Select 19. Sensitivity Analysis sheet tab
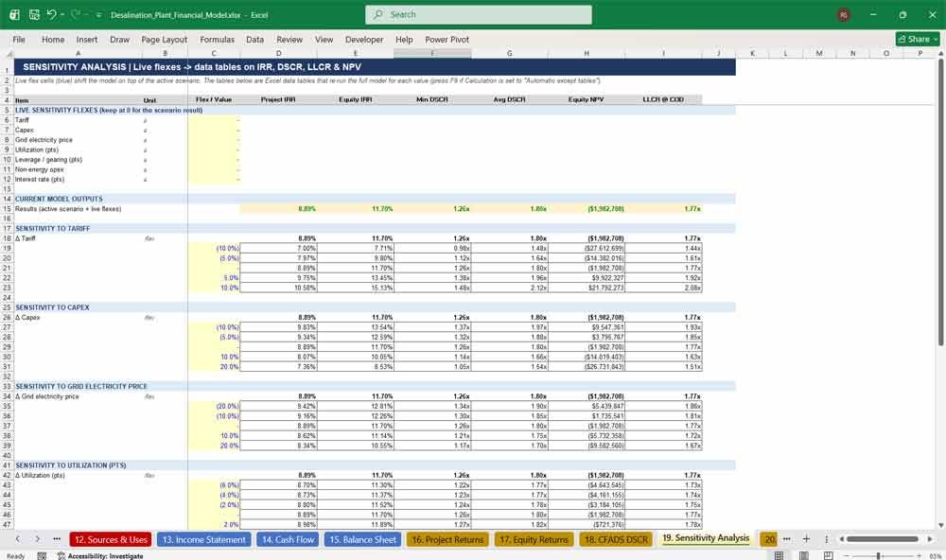The width and height of the screenshot is (946, 560). [x=706, y=538]
